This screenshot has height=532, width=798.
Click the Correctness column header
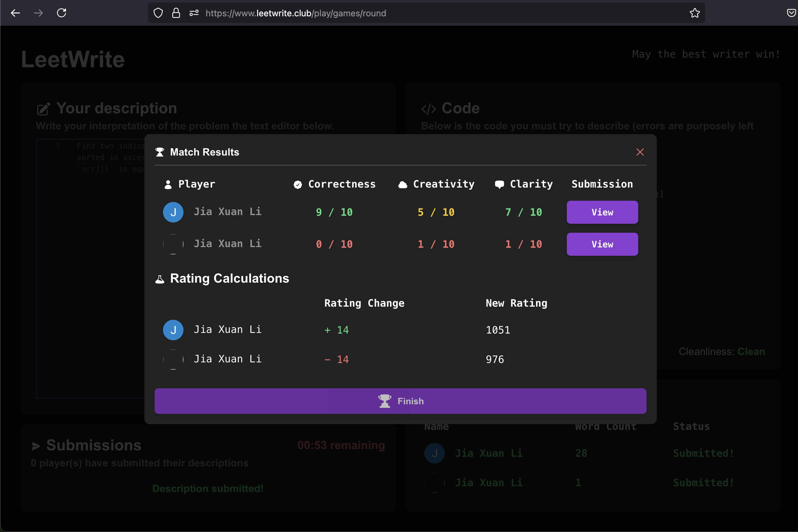[341, 184]
